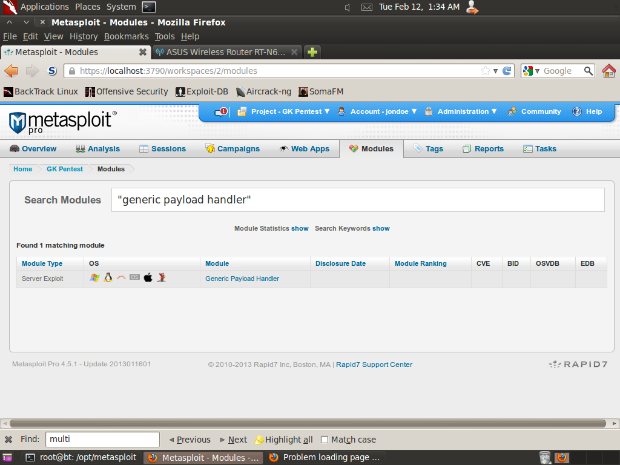Click Home in the breadcrumb
Screen dimensions: 620x465
click(x=23, y=169)
